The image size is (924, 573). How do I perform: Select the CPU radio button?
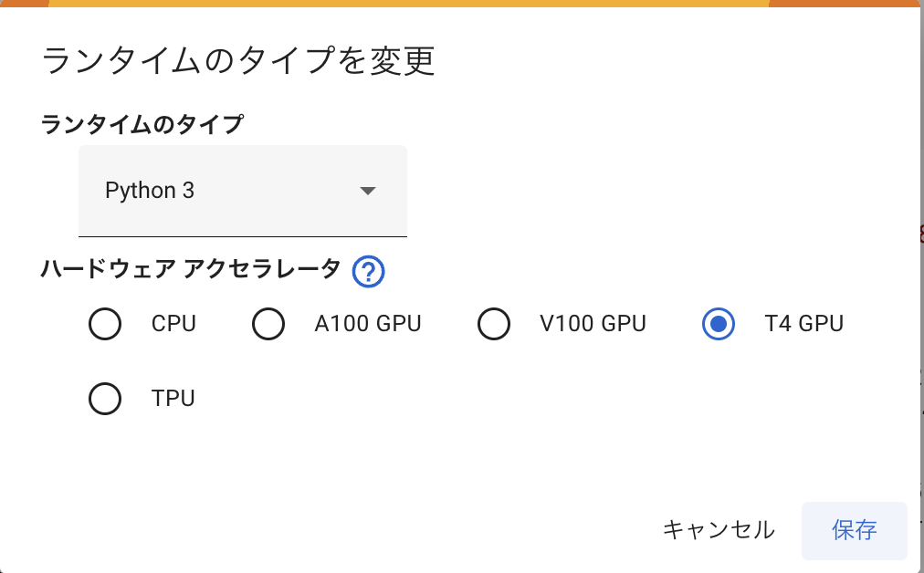[x=105, y=324]
